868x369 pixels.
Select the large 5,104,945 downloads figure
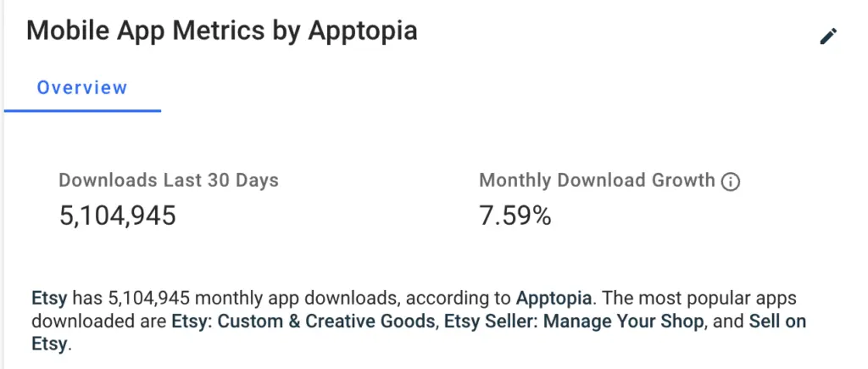coord(118,215)
